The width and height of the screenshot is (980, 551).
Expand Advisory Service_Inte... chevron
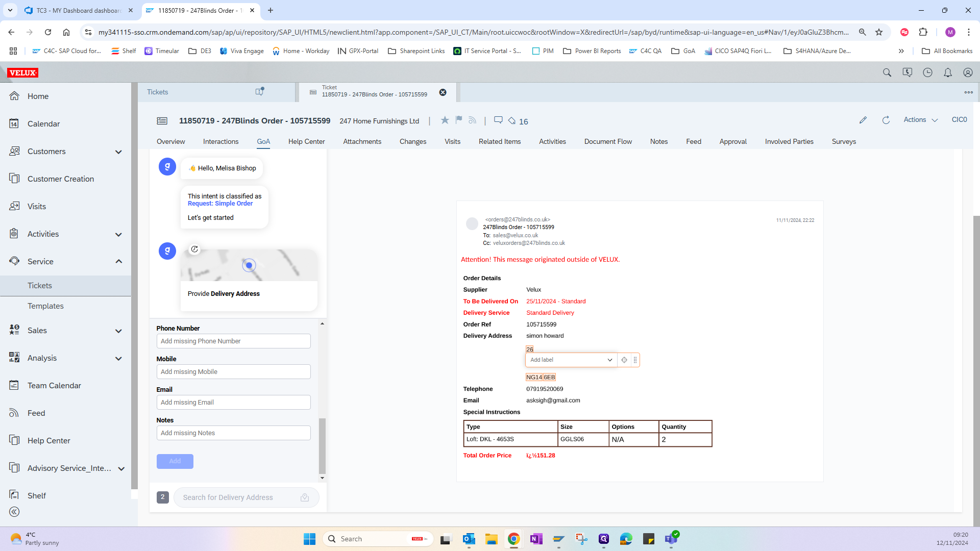coord(121,469)
